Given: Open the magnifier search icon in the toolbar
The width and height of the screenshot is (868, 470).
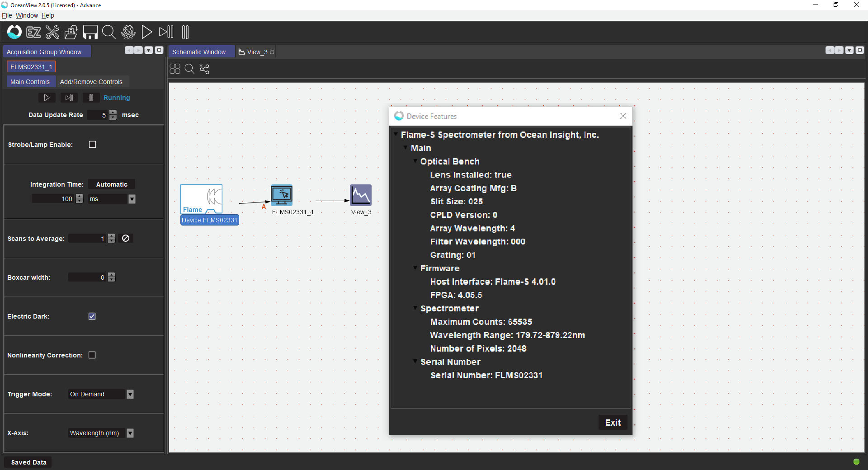Looking at the screenshot, I should [x=109, y=32].
